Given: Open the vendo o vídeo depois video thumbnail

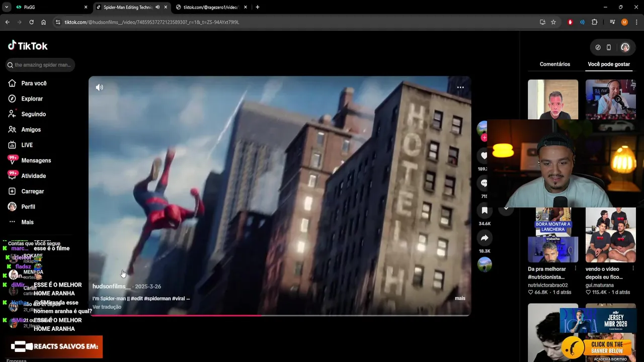Looking at the screenshot, I should pos(610,235).
